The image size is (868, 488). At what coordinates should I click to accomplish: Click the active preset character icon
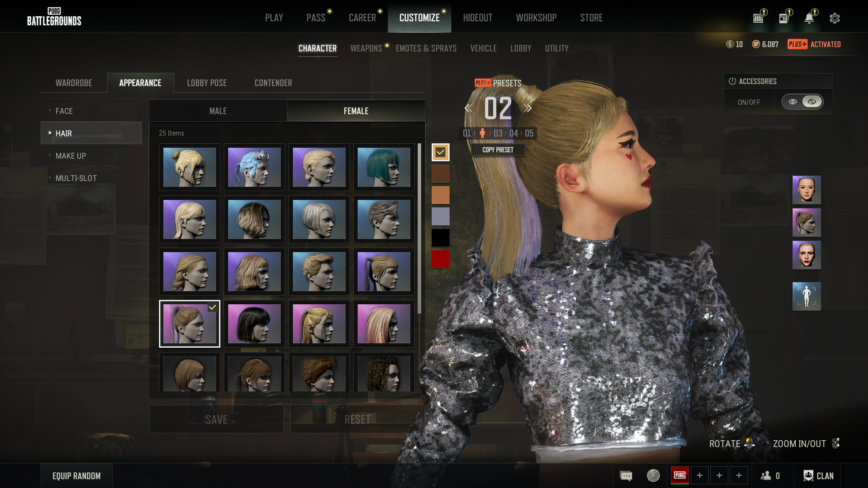[x=482, y=134]
